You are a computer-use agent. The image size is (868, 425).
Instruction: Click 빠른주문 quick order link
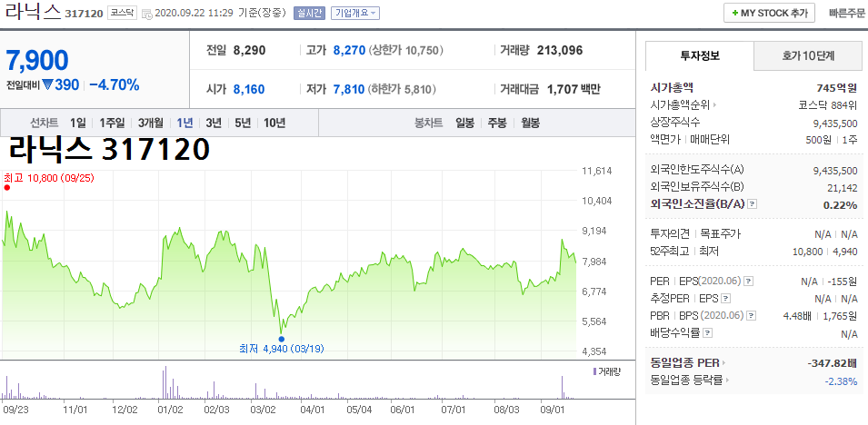click(847, 13)
